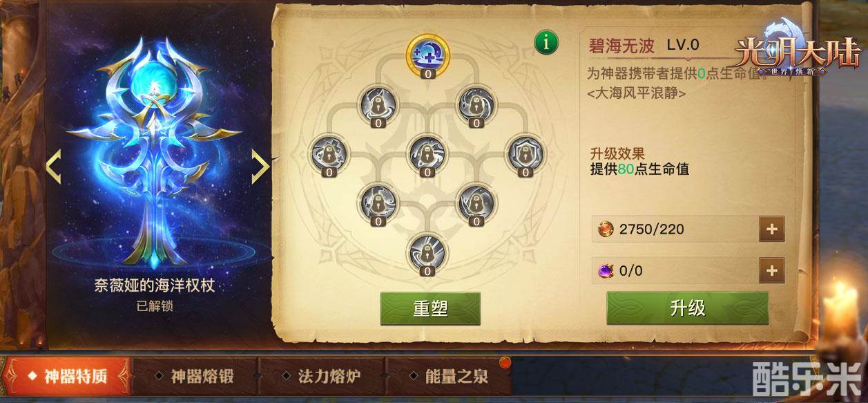The width and height of the screenshot is (868, 403).
Task: Add more purple gem currency (0/0)
Action: 772,270
